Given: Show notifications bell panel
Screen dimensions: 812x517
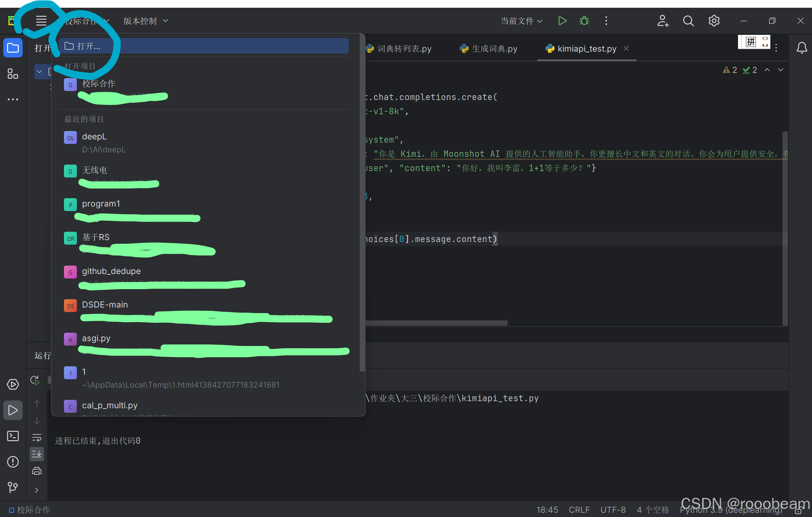Looking at the screenshot, I should coord(801,48).
